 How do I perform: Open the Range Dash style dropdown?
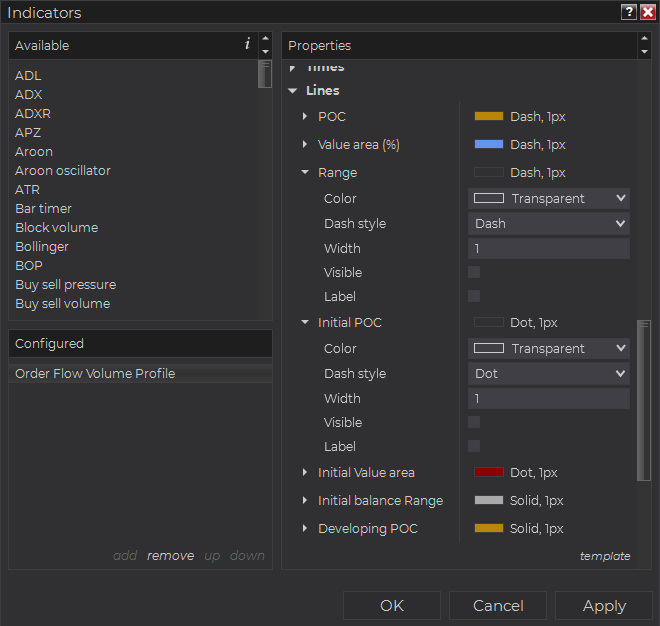(x=549, y=223)
